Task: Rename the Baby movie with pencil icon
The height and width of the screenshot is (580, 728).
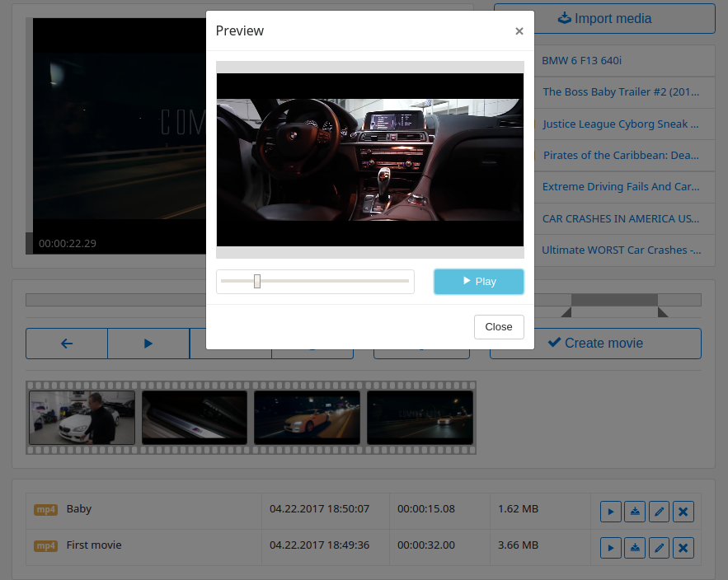Action: [x=659, y=512]
